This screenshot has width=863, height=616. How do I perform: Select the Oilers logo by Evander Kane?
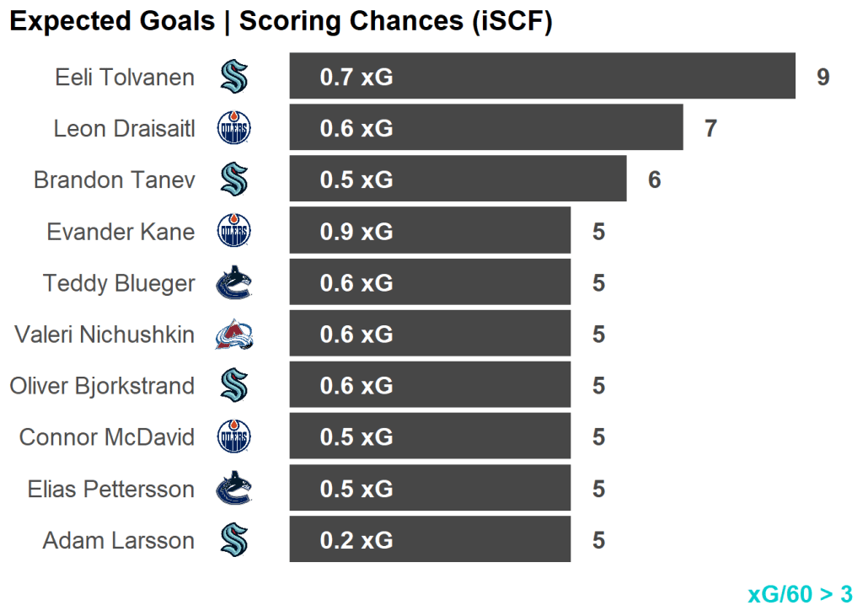(x=233, y=231)
